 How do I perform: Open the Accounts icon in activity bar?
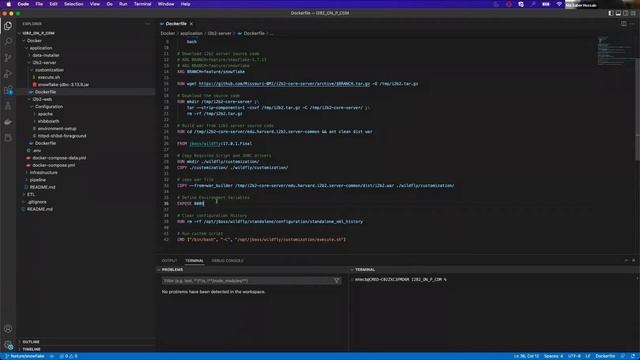pos(8,329)
